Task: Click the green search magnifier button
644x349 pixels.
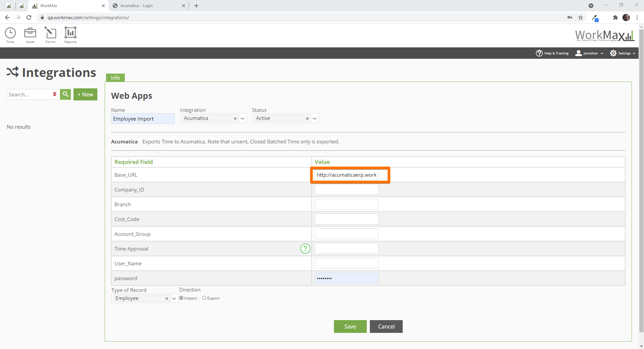Action: [65, 94]
